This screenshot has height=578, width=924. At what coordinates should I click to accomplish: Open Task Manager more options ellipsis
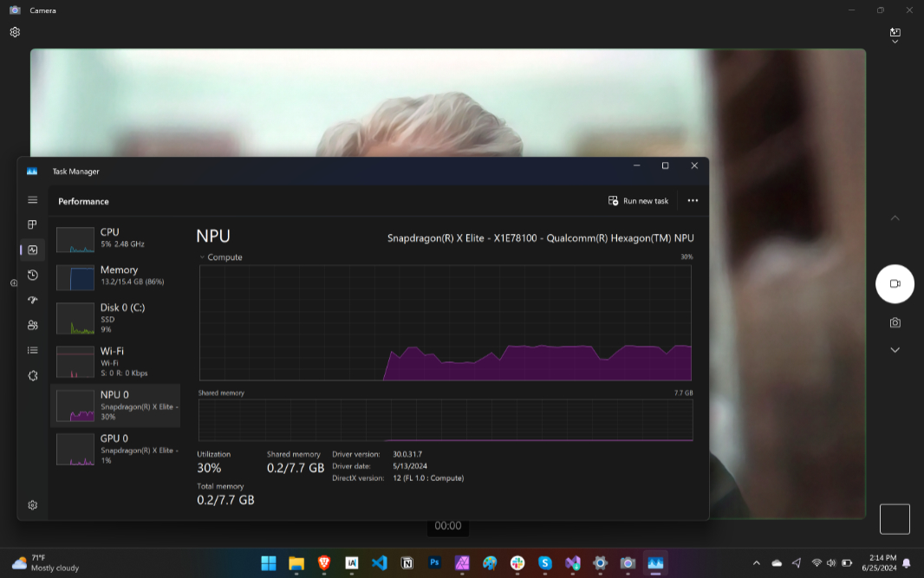pos(693,201)
